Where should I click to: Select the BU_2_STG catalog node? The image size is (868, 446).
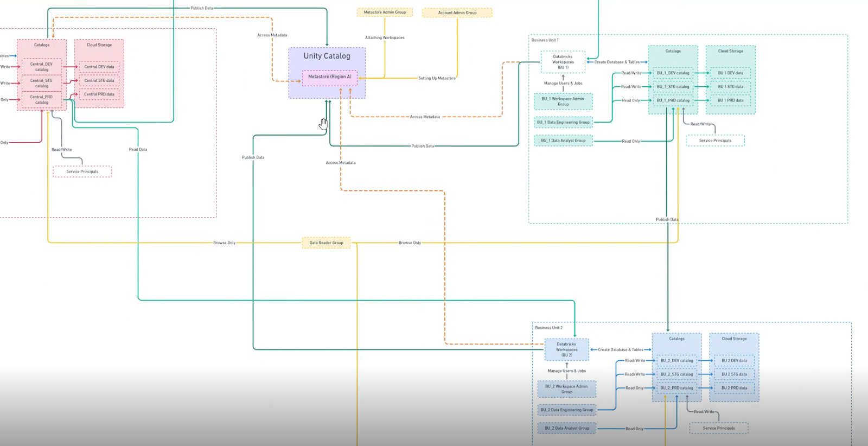[x=676, y=374]
